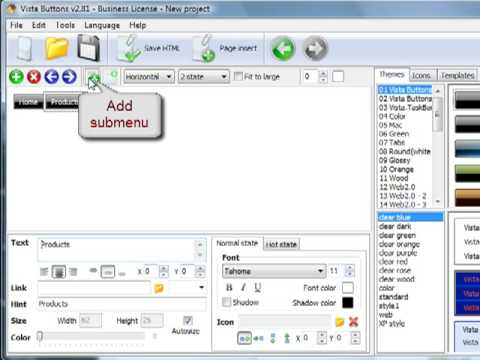The image size is (480, 360).
Task: Select the clear dark style
Action: click(x=395, y=226)
